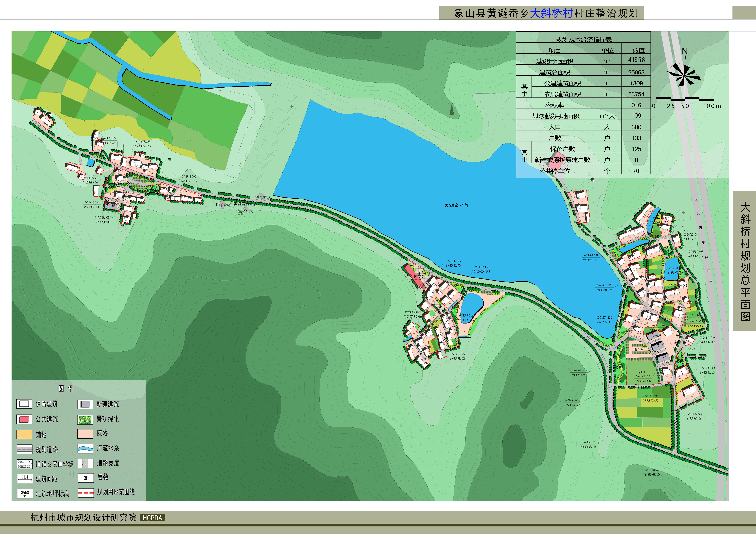Click the 容积率 row label
Image resolution: width=756 pixels, height=534 pixels.
(x=554, y=105)
